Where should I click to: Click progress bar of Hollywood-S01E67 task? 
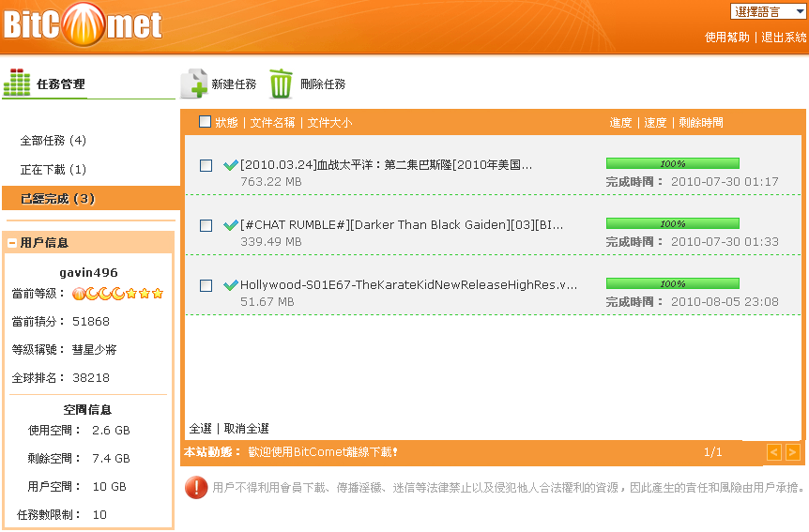(x=673, y=283)
